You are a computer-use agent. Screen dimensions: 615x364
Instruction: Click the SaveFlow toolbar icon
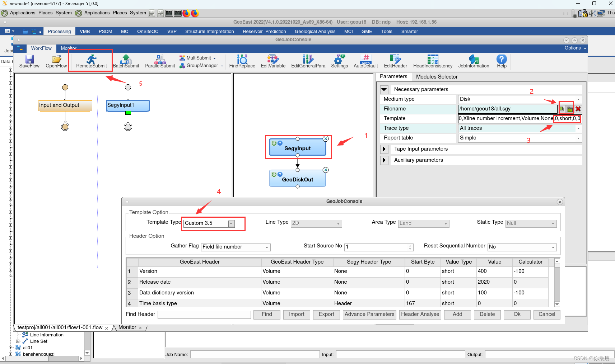(29, 61)
